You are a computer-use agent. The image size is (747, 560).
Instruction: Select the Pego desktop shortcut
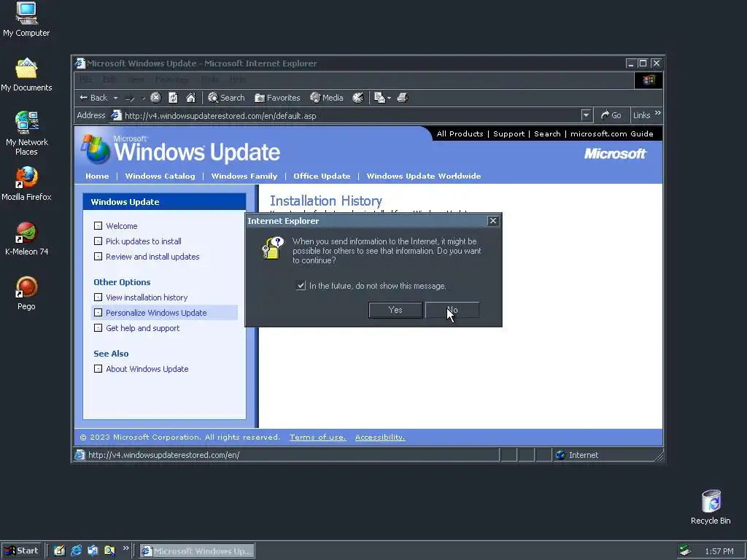click(26, 293)
